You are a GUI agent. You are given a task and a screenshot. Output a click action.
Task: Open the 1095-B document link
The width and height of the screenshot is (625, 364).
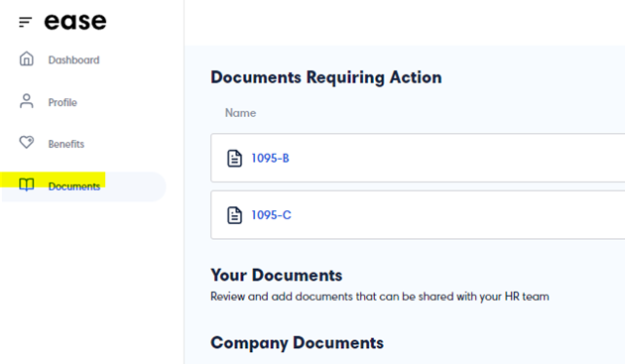tap(270, 159)
